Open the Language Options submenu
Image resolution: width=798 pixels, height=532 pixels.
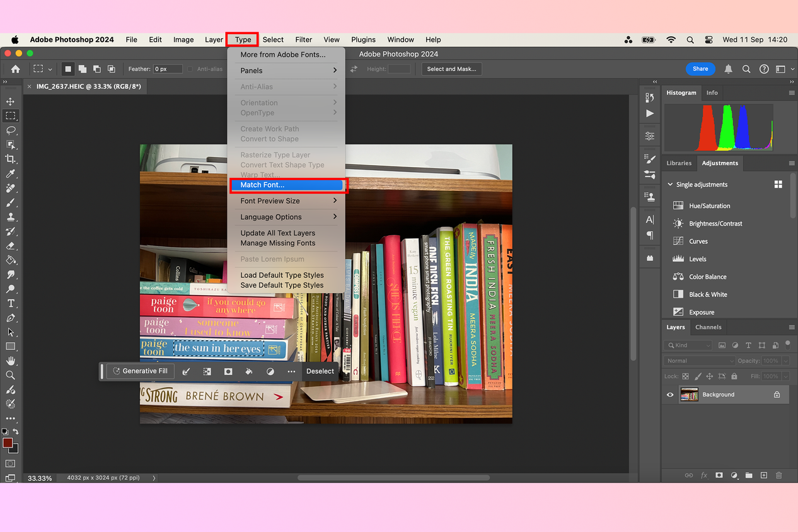click(x=289, y=217)
